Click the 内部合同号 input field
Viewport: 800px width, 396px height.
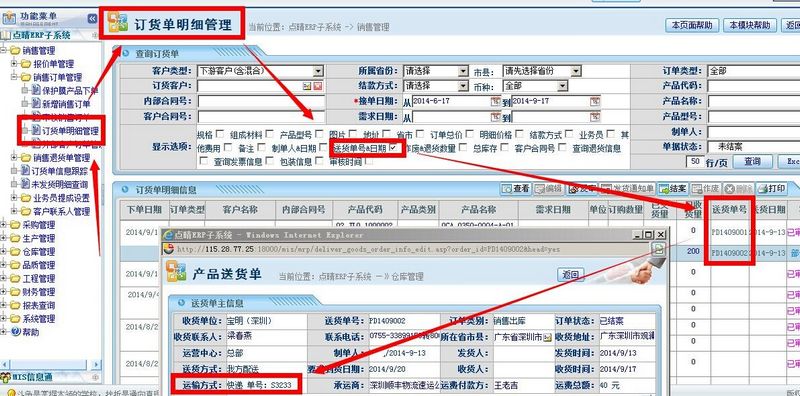click(261, 102)
